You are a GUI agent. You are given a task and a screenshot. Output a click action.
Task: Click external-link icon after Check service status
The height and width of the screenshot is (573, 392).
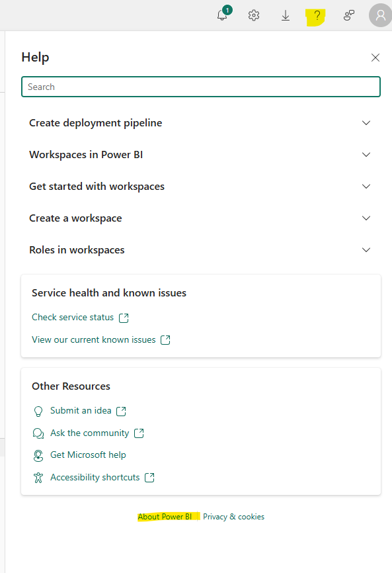point(124,318)
